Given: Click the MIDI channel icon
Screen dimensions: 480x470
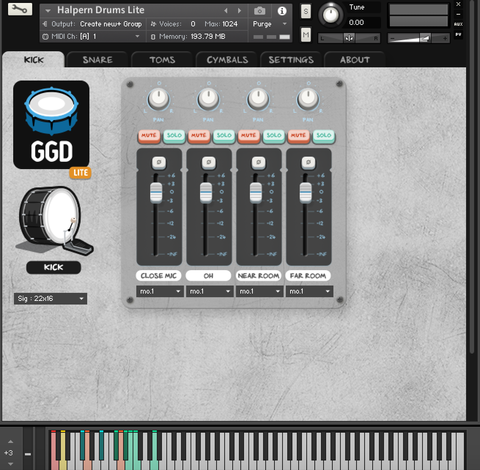Looking at the screenshot, I should click(46, 36).
